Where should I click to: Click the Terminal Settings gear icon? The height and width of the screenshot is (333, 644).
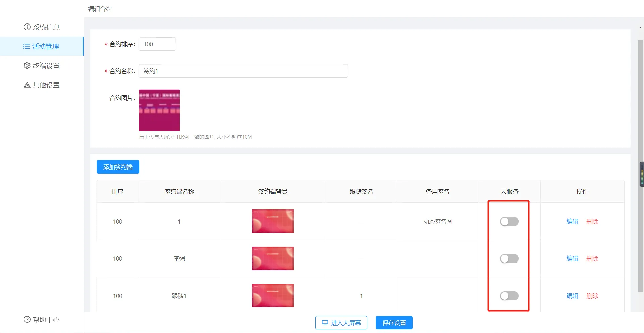tap(27, 65)
